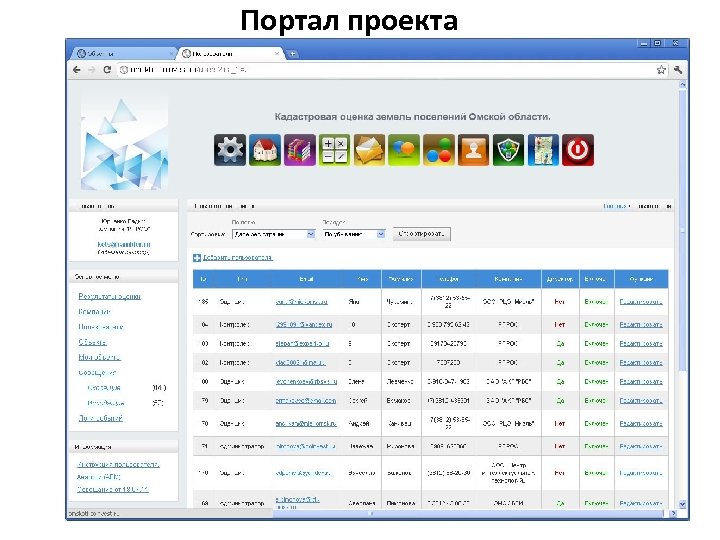The height and width of the screenshot is (540, 720).
Task: Click the user email link in profile panel
Action: [x=124, y=244]
